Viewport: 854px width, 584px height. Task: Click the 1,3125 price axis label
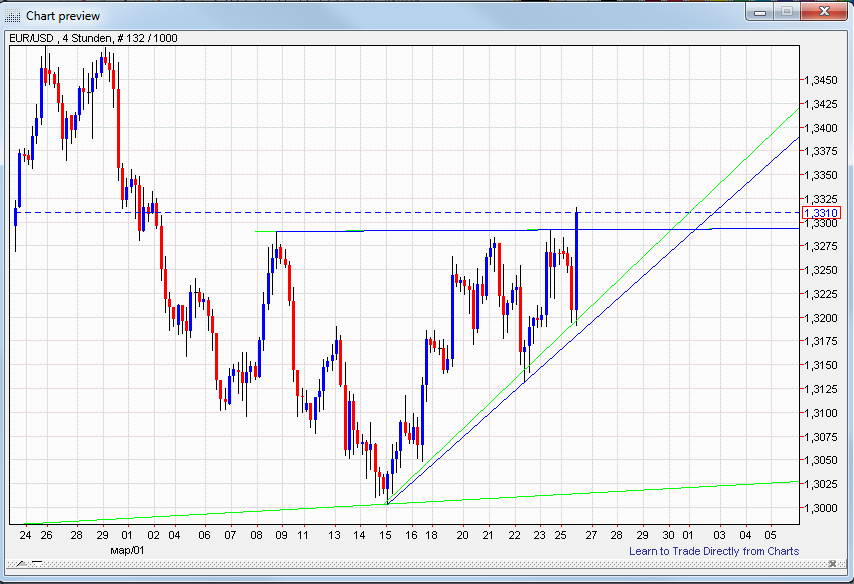[821, 389]
